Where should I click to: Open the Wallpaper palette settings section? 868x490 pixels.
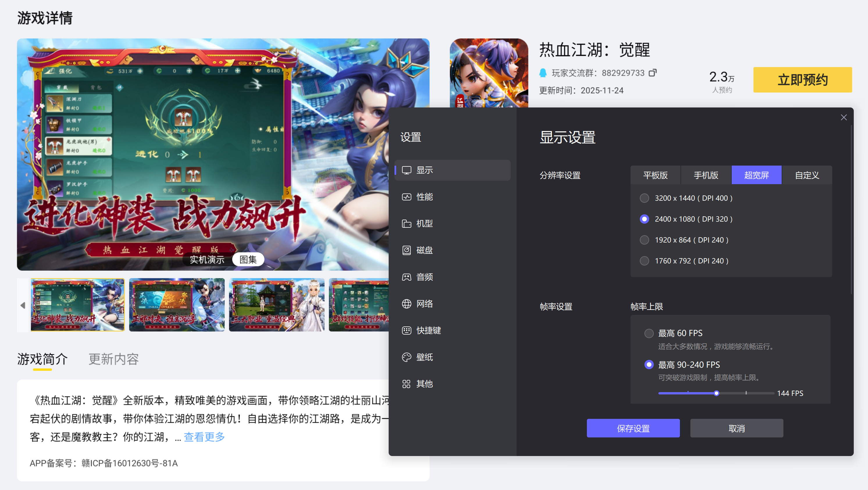pyautogui.click(x=424, y=357)
